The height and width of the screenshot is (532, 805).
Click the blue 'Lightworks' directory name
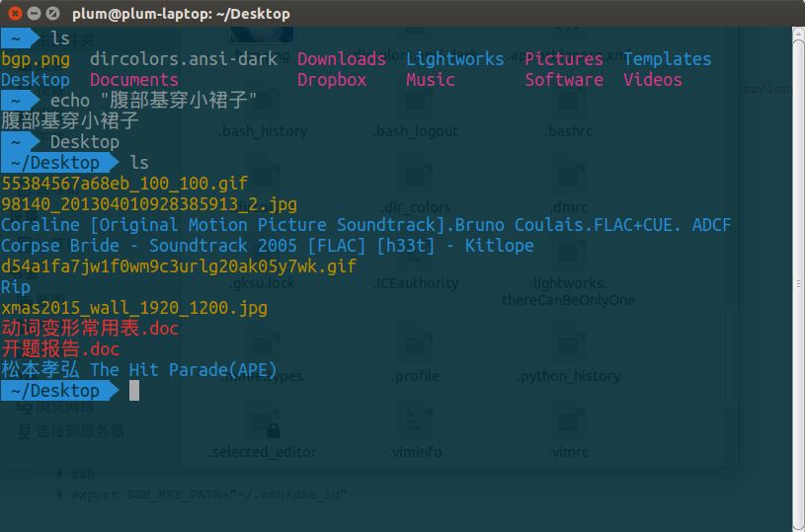coord(455,59)
